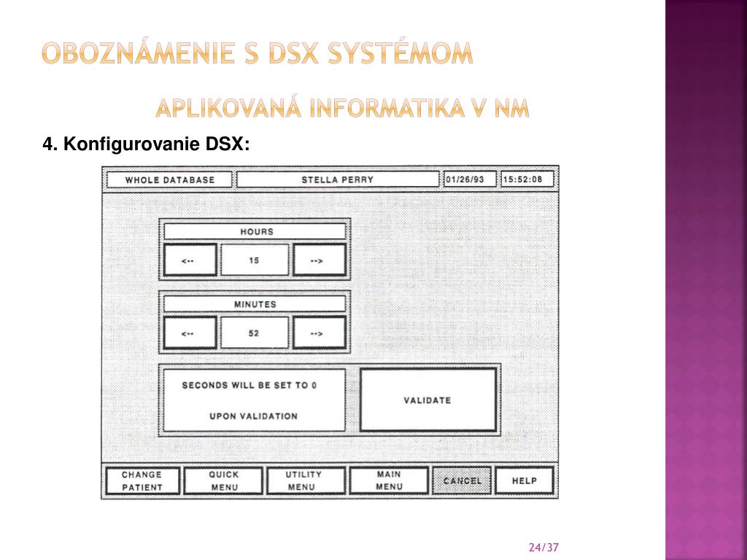Click the 'OBOZNÁMENIE S DSX SYSTÉMOM' title
747x560 pixels.
258,52
